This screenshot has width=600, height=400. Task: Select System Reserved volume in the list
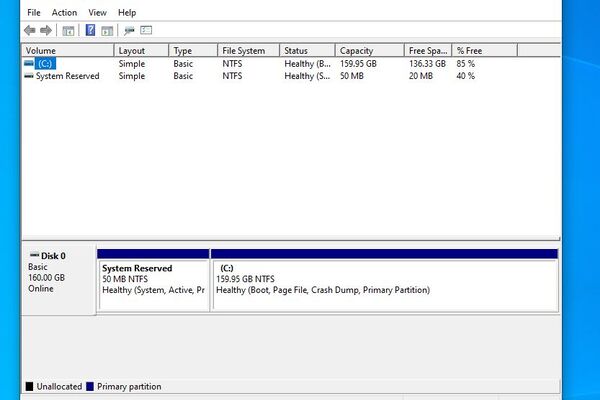click(x=66, y=76)
